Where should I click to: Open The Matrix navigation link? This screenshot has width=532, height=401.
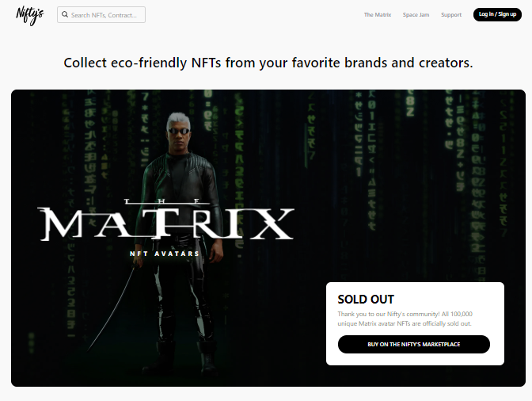pos(378,14)
